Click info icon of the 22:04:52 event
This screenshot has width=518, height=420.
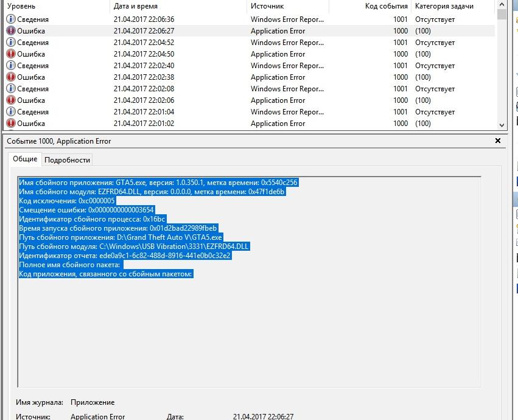coord(11,42)
